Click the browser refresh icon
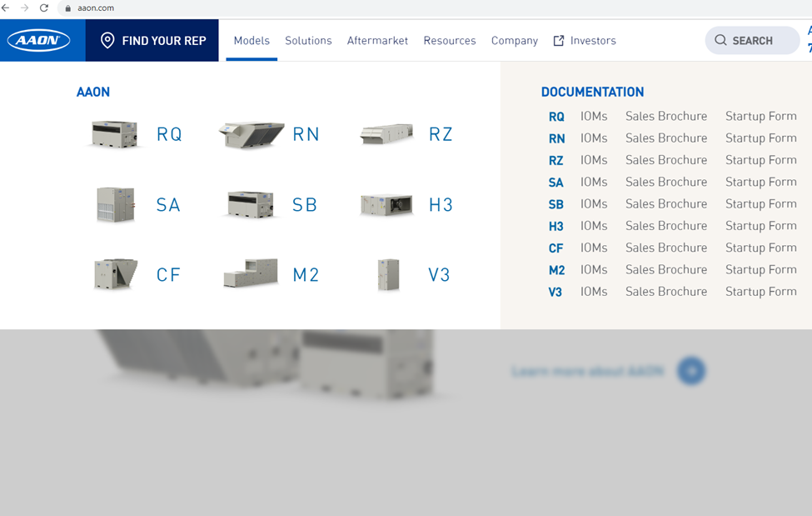 pyautogui.click(x=44, y=8)
